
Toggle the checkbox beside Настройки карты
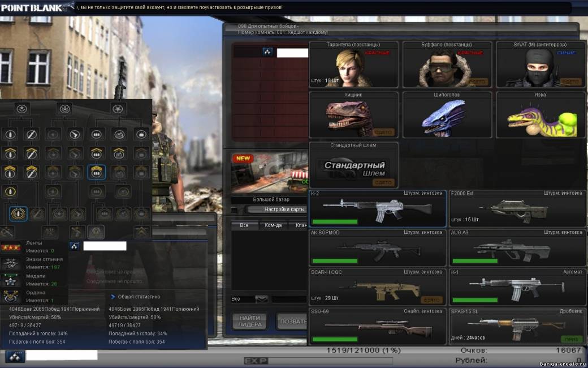(x=234, y=210)
